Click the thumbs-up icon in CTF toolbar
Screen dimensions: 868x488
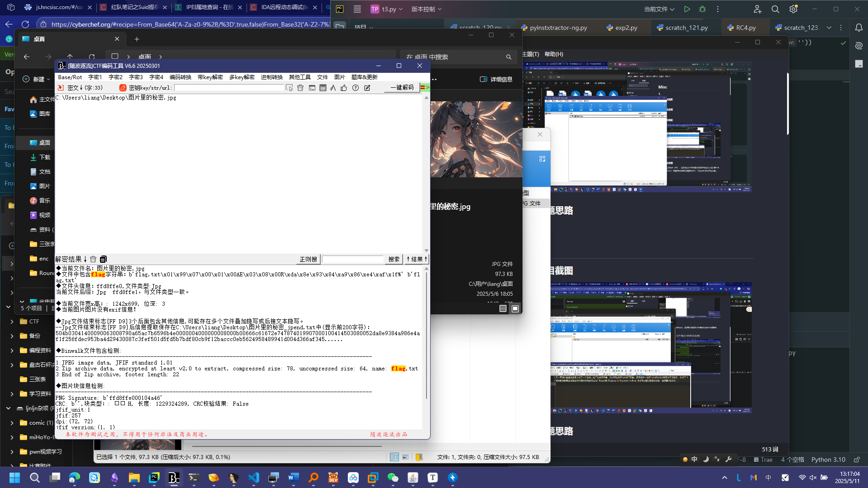pyautogui.click(x=344, y=88)
